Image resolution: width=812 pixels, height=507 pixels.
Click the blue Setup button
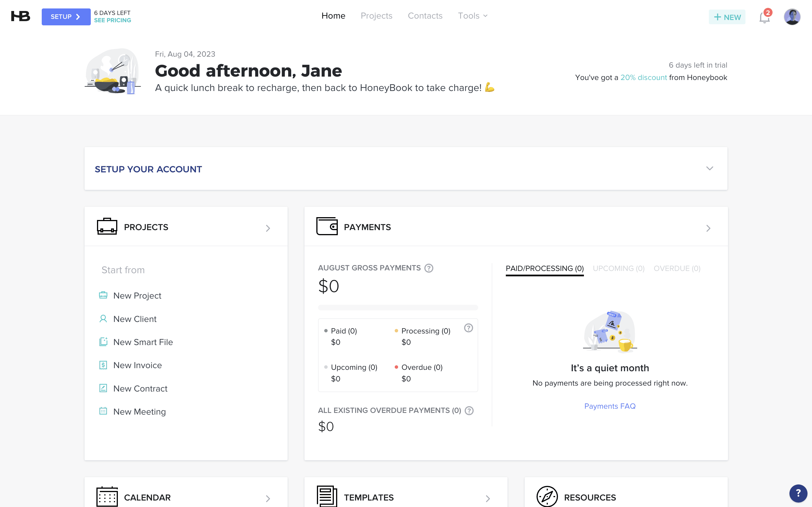(x=66, y=17)
